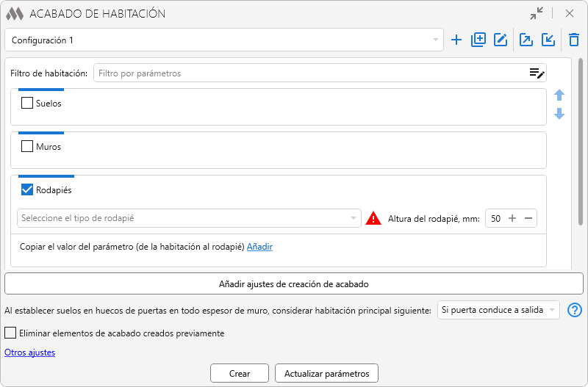Open help question mark icon
This screenshot has height=387, width=588.
click(575, 310)
